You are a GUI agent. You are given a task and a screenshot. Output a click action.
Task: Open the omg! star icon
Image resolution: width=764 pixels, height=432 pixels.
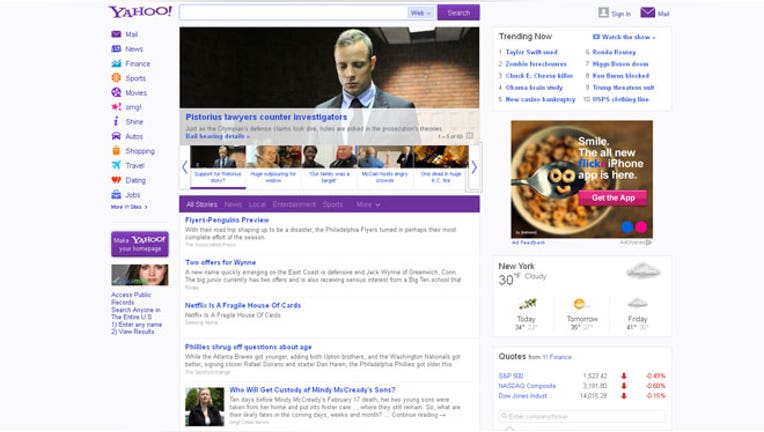pos(116,107)
